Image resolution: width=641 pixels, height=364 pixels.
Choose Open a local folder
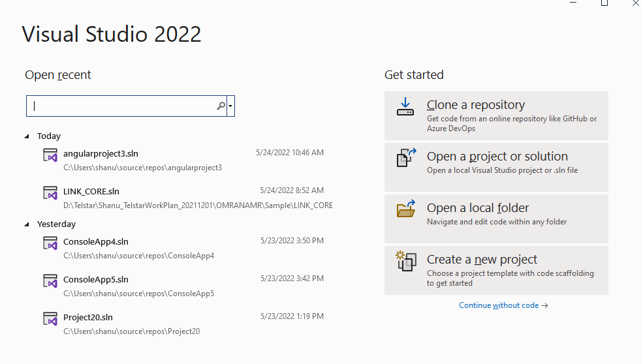(x=496, y=219)
